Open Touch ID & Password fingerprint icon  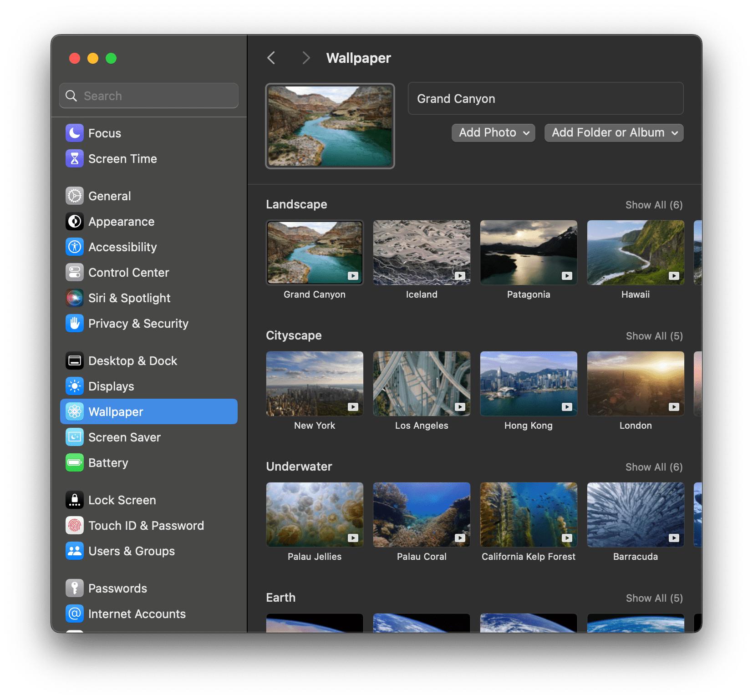(74, 525)
